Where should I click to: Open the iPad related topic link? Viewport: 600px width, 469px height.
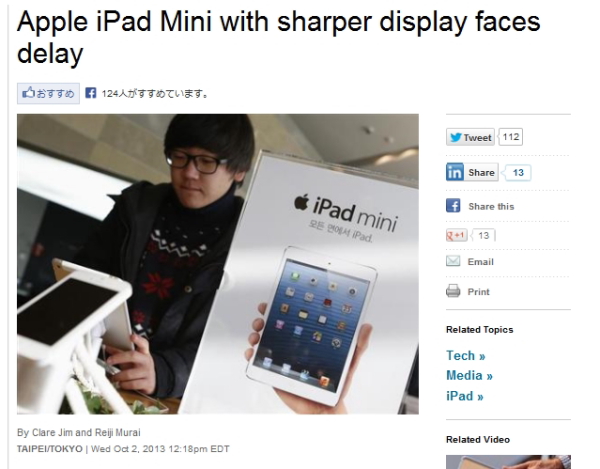pyautogui.click(x=465, y=396)
